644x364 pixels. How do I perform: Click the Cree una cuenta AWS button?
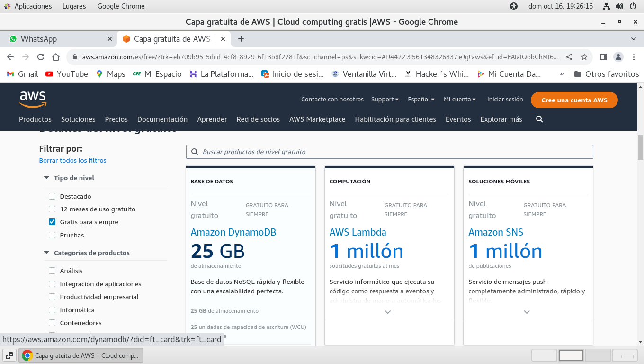(574, 100)
